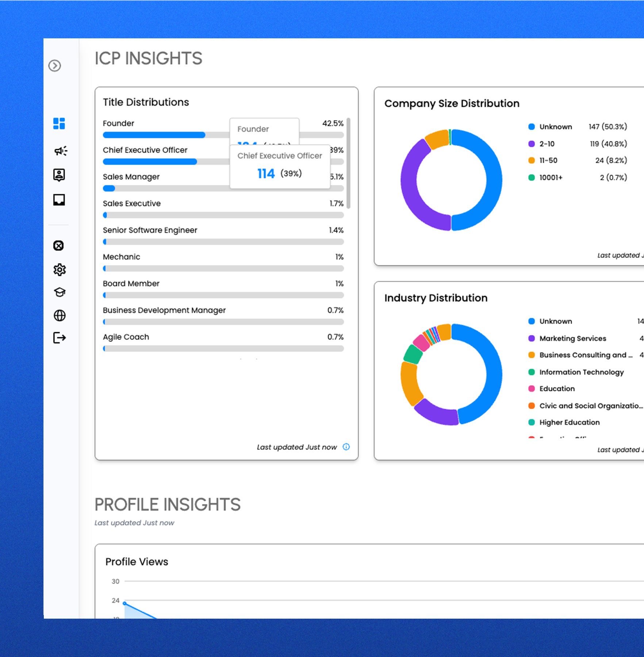Click the Senior Software Engineer progress bar
This screenshot has width=644, height=657.
223,242
